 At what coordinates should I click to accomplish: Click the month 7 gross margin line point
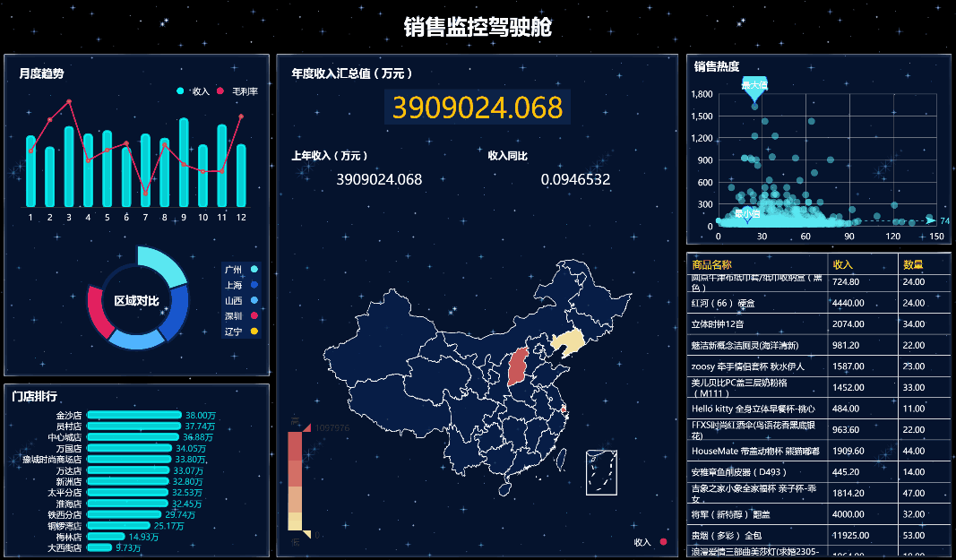145,194
